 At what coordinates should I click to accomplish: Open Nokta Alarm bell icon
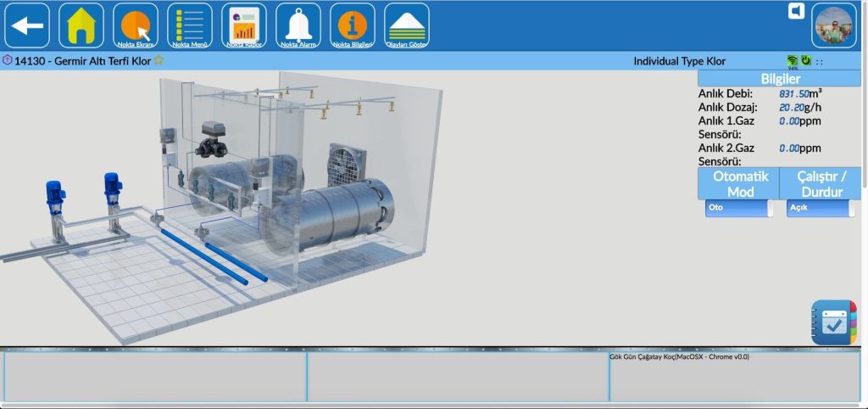(298, 26)
